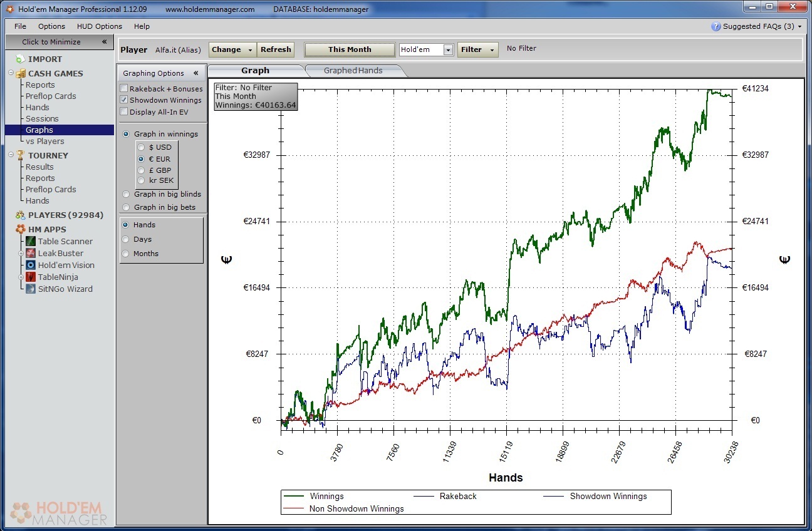The height and width of the screenshot is (531, 812).
Task: Select the $ USD currency option
Action: coord(142,147)
